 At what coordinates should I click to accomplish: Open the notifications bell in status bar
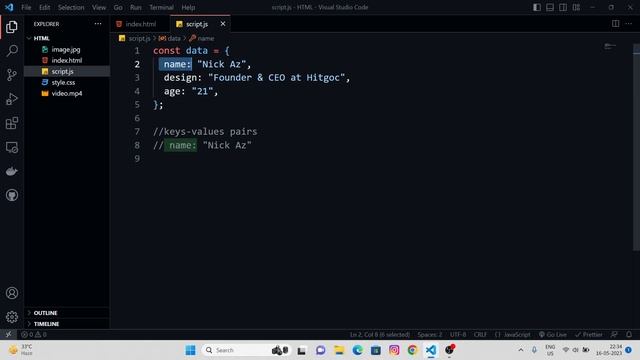click(x=629, y=334)
